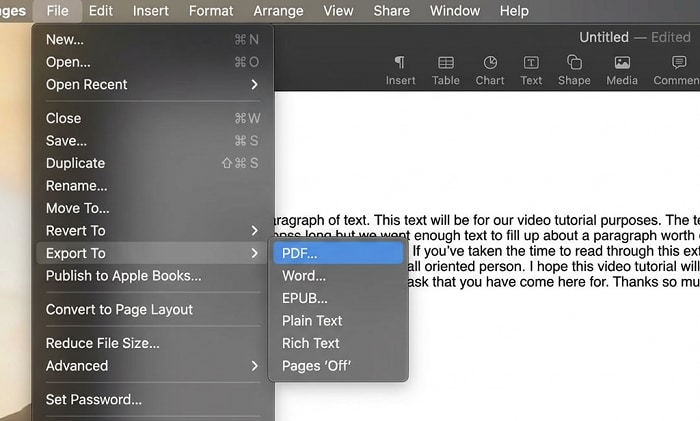This screenshot has width=700, height=421.
Task: Export document as EPUB...
Action: pyautogui.click(x=338, y=298)
